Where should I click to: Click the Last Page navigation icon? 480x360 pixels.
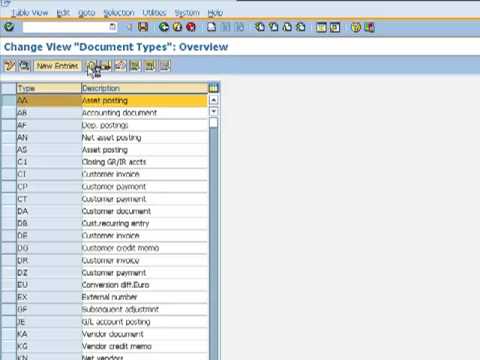coord(301,27)
